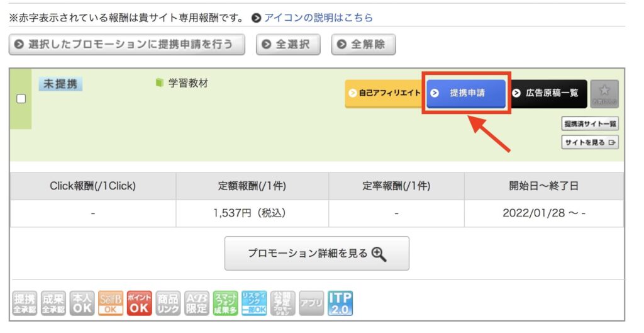644x333 pixels.
Task: Check the promotion selection checkbox
Action: [21, 99]
